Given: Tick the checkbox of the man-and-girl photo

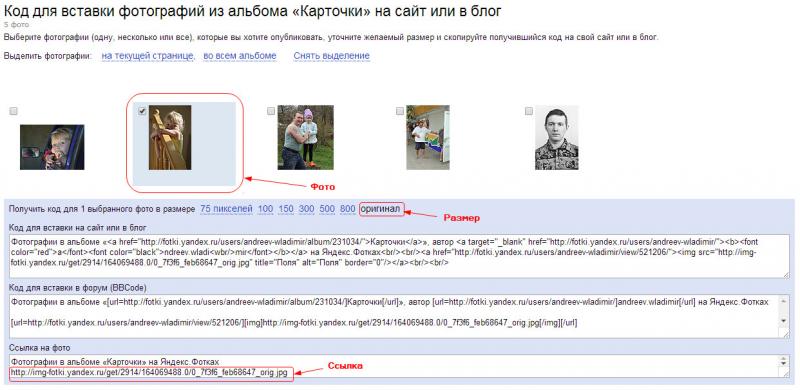Looking at the screenshot, I should 271,111.
